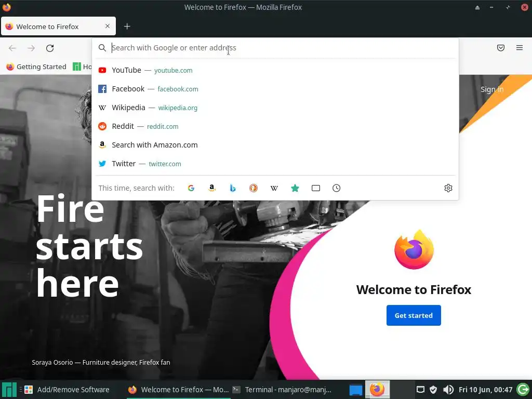Image resolution: width=532 pixels, height=399 pixels.
Task: Switch to Terminal taskbar window
Action: (x=282, y=390)
